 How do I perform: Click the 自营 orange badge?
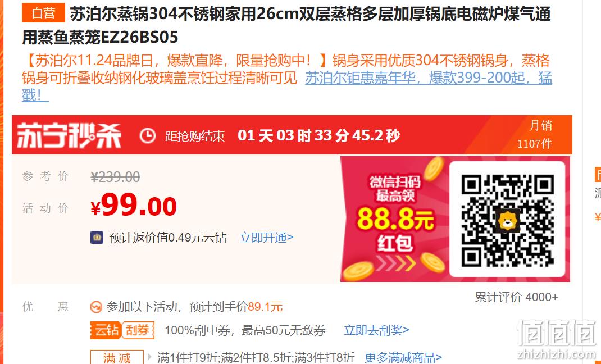[43, 13]
